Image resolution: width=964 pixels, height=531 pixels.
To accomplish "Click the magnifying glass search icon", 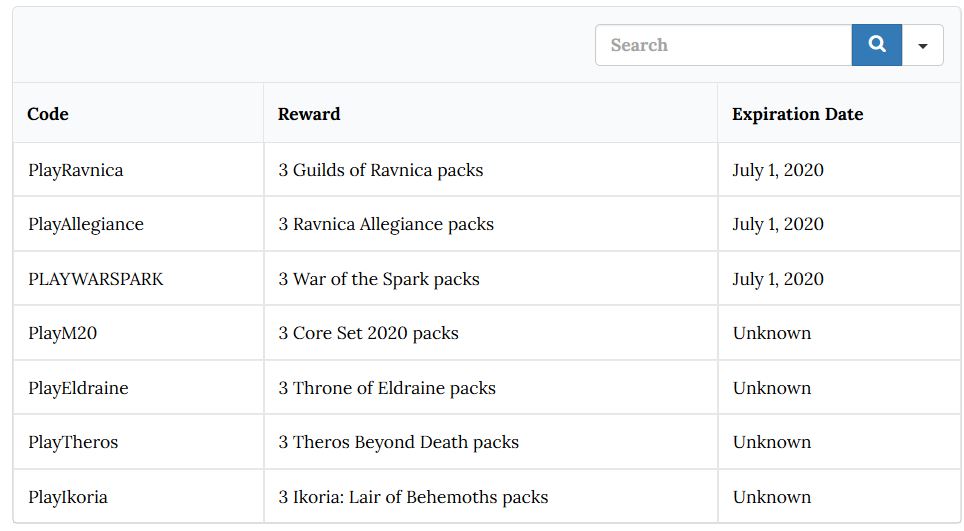I will (877, 45).
